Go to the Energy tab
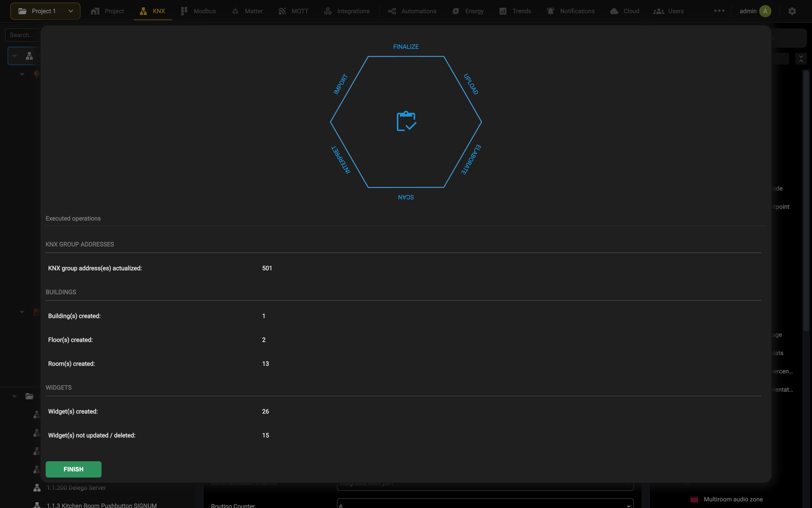812x508 pixels. click(468, 11)
